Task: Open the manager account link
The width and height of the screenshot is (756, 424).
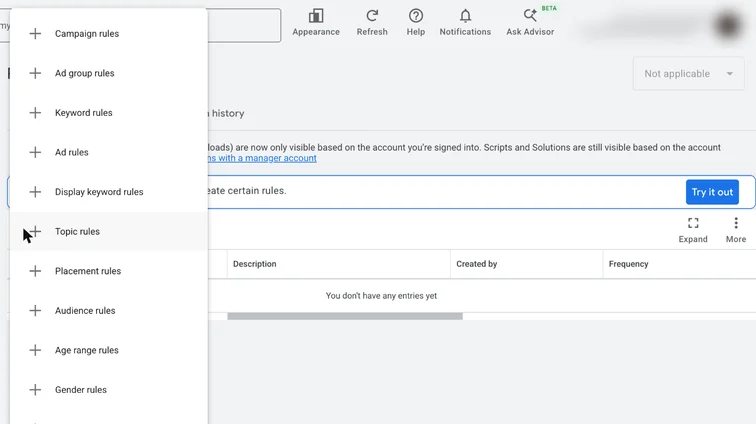Action: tap(262, 158)
